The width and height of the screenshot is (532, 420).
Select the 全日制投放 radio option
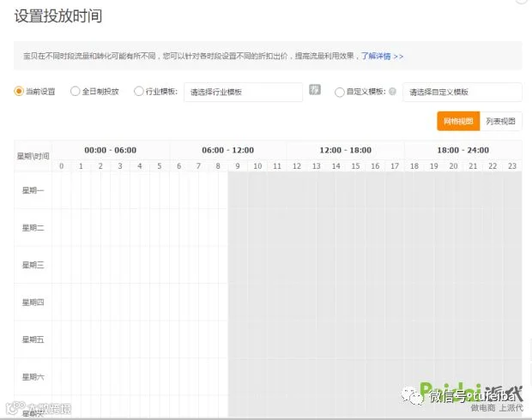pos(75,91)
